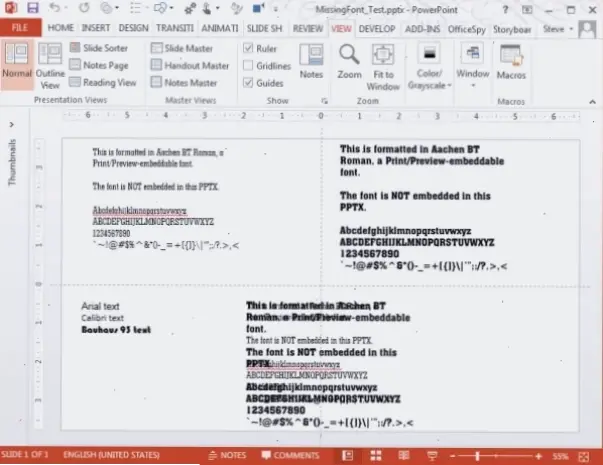This screenshot has width=603, height=465.
Task: Uncheck the Guides checkbox
Action: tap(248, 83)
